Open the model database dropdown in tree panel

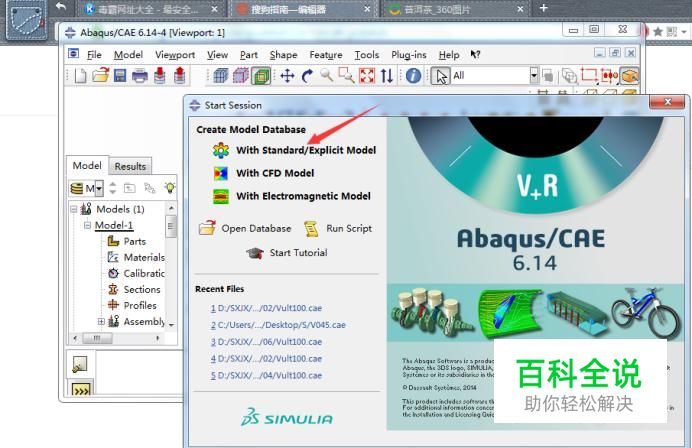99,188
